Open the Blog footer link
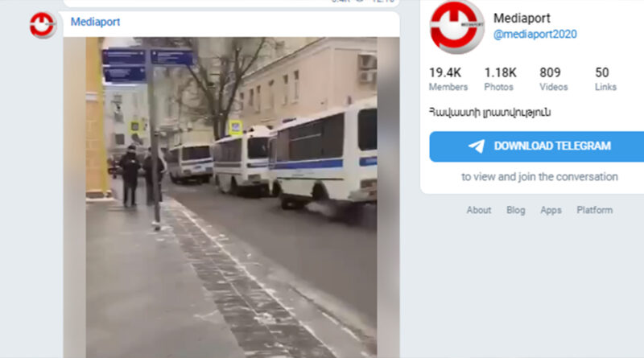Image resolution: width=644 pixels, height=358 pixels. click(515, 210)
